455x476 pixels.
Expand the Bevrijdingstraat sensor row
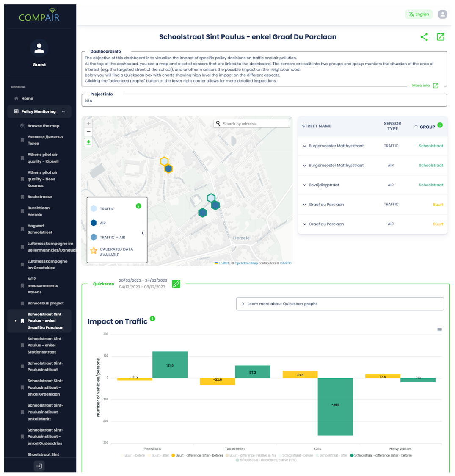tap(305, 185)
